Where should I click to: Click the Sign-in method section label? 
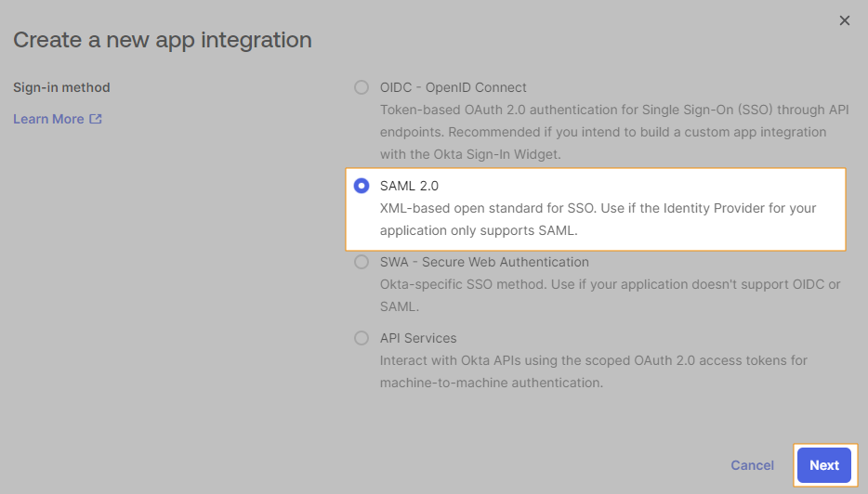(x=61, y=87)
